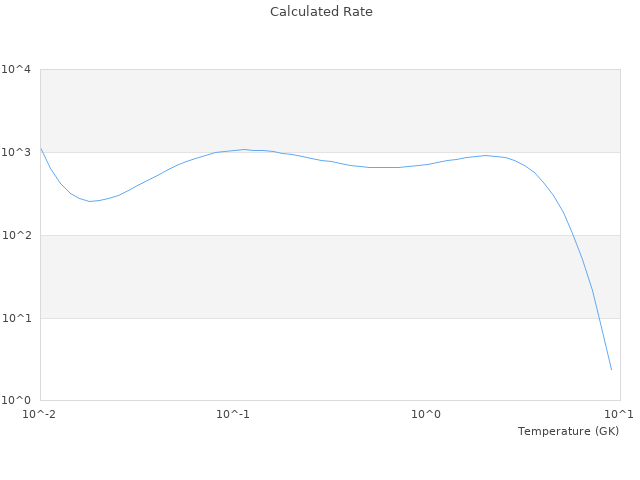Select the curve's second peak right of 10^0
Image resolution: width=640 pixels, height=480 pixels.
486,155
